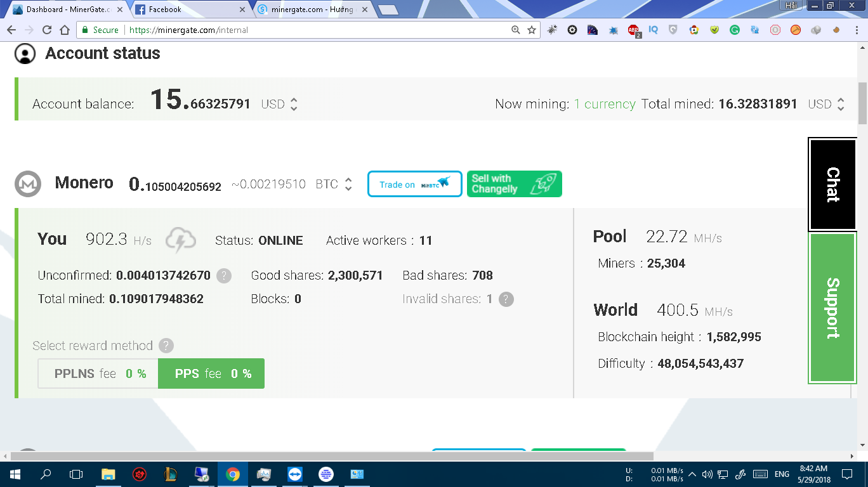This screenshot has width=868, height=487.
Task: Click the cloud mining lightning icon
Action: coord(181,240)
